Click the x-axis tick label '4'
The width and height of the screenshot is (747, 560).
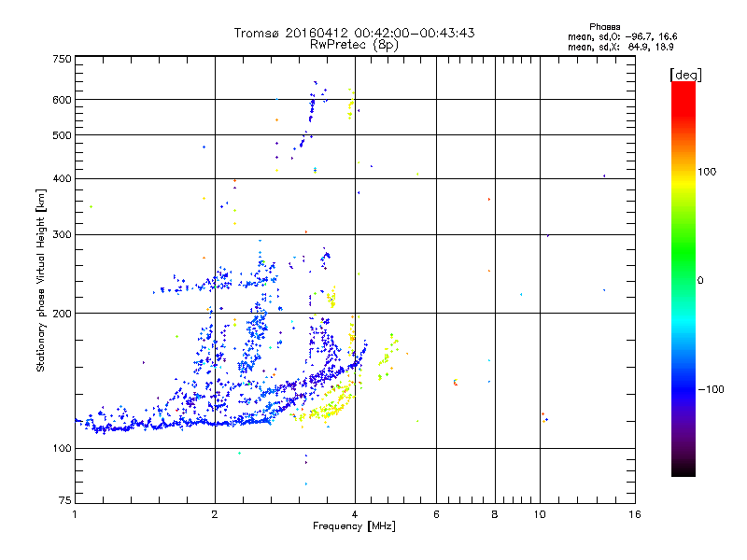[355, 514]
